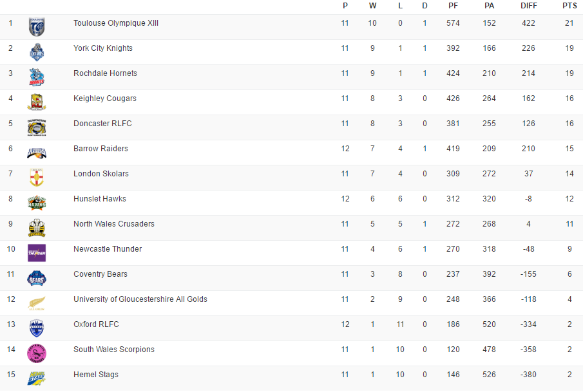Click the Keighley Cougars team badge

point(37,102)
